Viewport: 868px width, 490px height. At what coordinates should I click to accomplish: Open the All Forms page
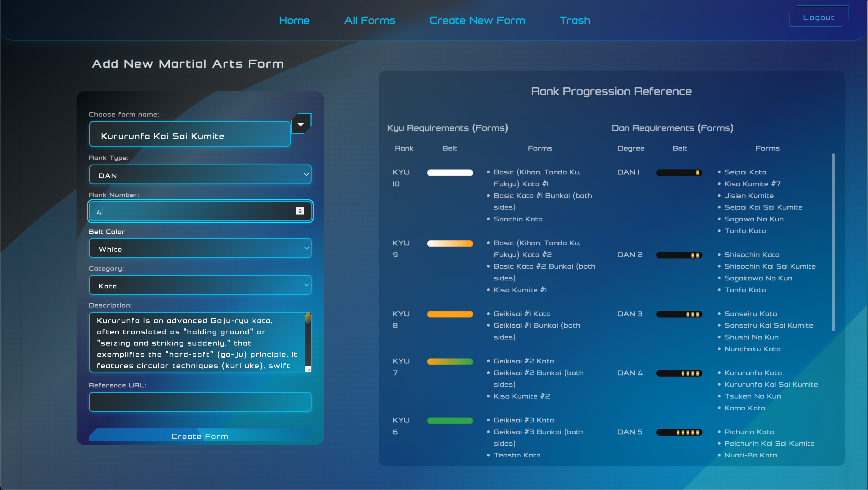(369, 21)
